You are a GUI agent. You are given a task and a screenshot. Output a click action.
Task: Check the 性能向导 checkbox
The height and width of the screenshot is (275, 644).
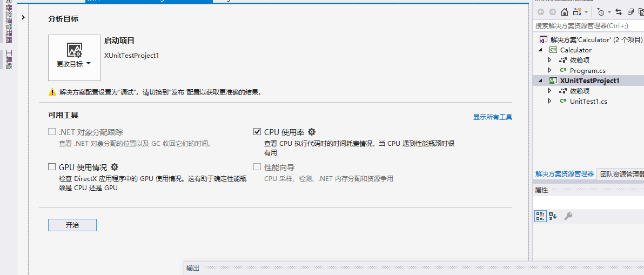tap(257, 167)
